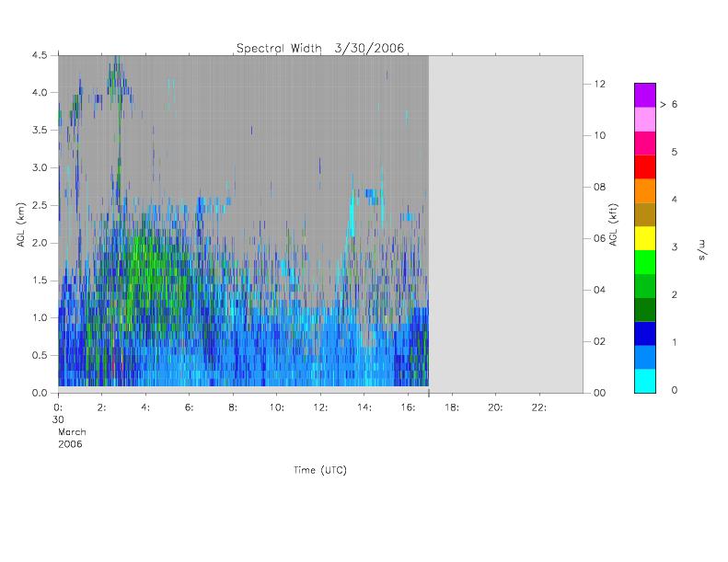Screen dimensions: 728x562
Task: Click the '08' tick on the kft axis
Action: click(600, 187)
